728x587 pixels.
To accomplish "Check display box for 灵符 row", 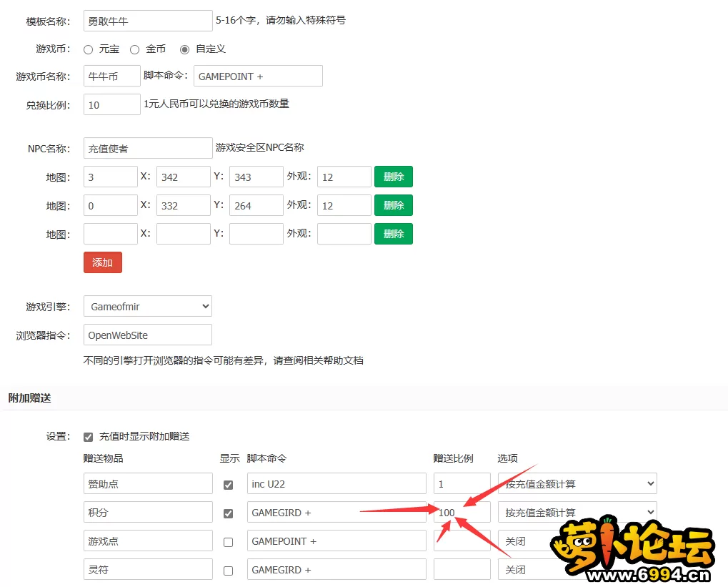I will click(x=228, y=571).
